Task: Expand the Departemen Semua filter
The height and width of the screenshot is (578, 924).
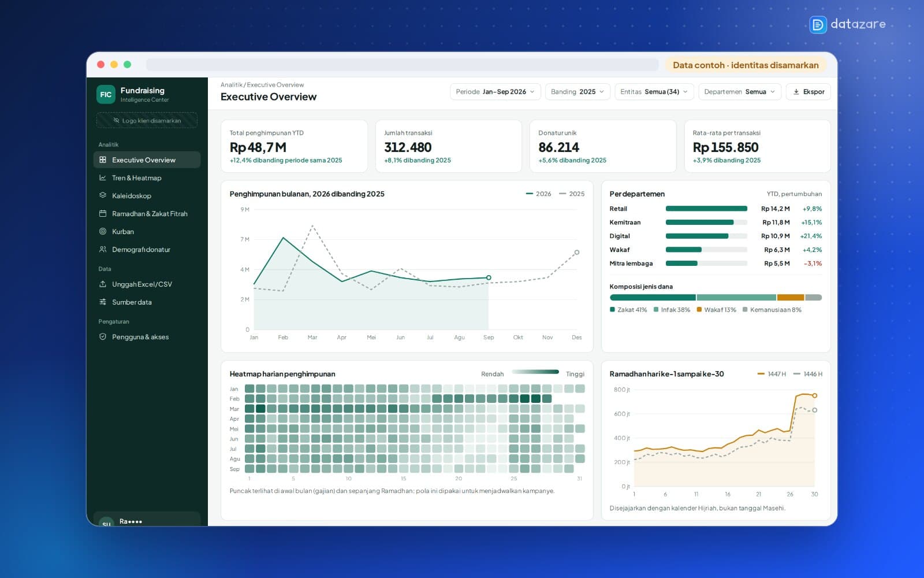Action: point(740,92)
